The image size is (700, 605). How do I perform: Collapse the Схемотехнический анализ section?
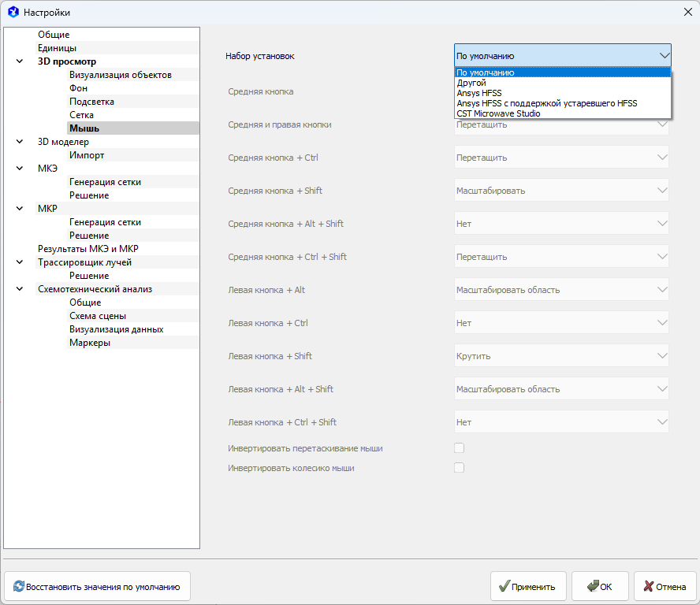pyautogui.click(x=20, y=289)
